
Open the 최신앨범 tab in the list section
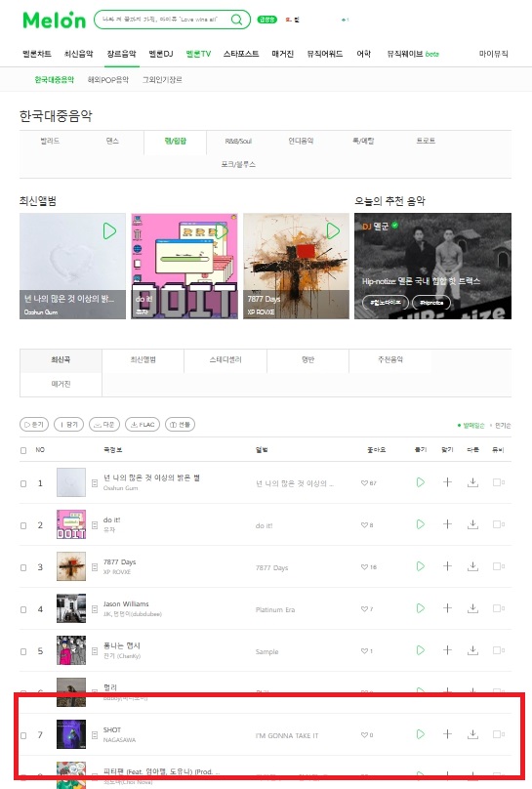click(143, 359)
